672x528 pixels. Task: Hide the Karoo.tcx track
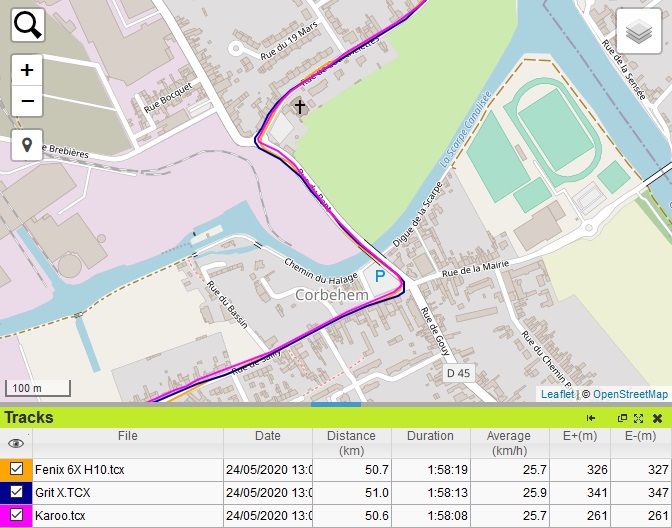[16, 515]
